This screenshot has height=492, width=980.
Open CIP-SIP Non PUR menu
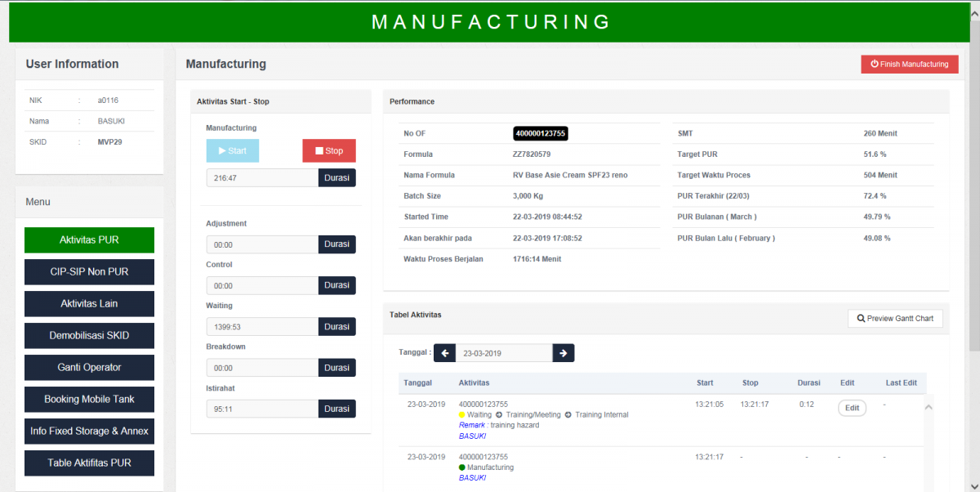coord(89,271)
